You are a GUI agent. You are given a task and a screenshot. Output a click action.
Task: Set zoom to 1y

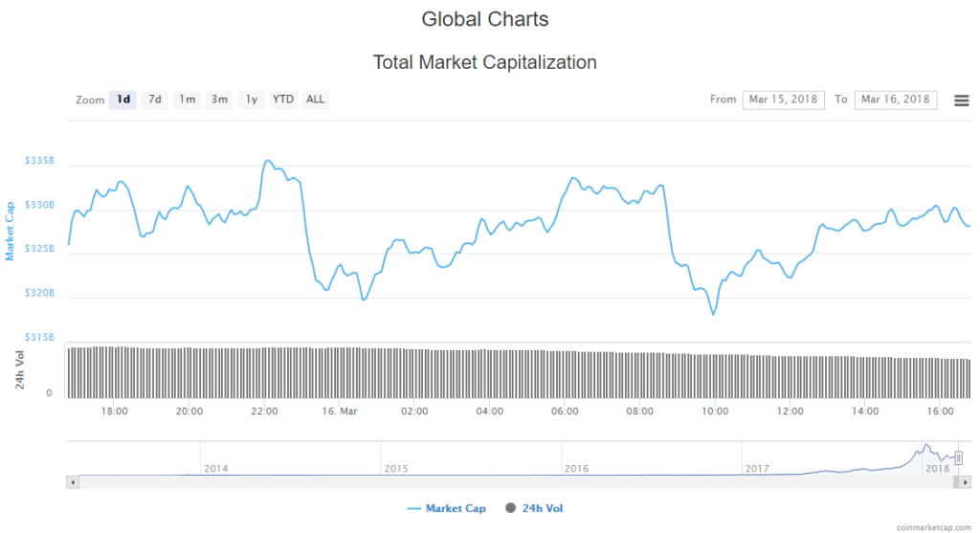click(251, 100)
